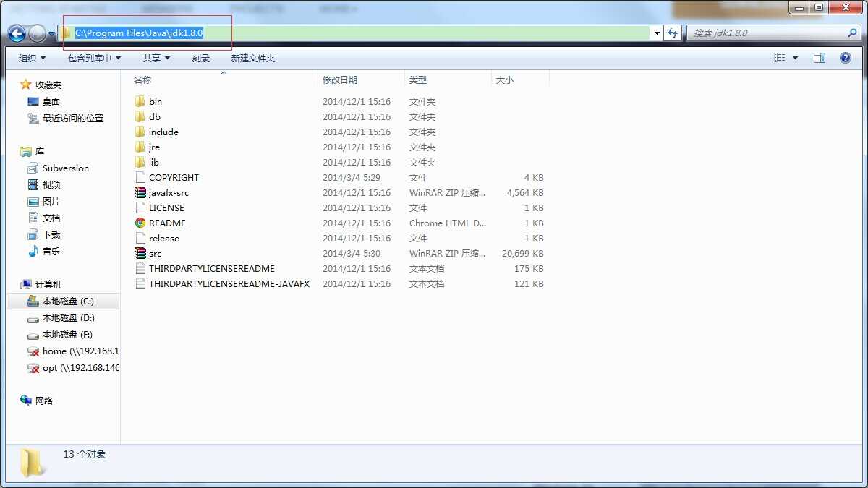Open the 包含到库中 dropdown
The image size is (868, 488).
(94, 58)
